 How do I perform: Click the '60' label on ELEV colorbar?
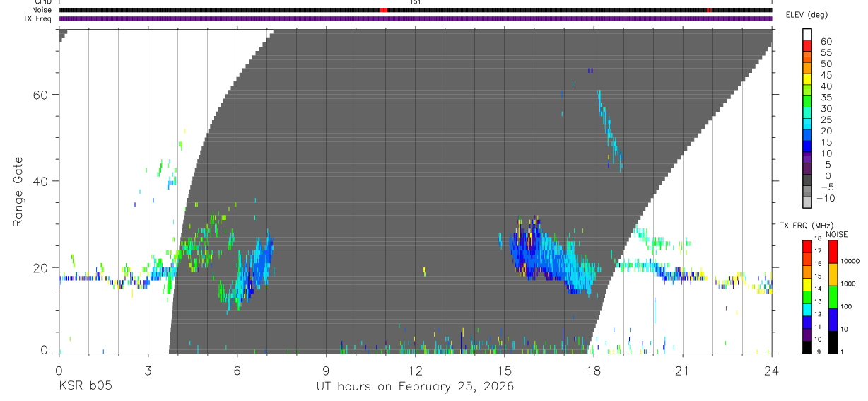pos(826,41)
